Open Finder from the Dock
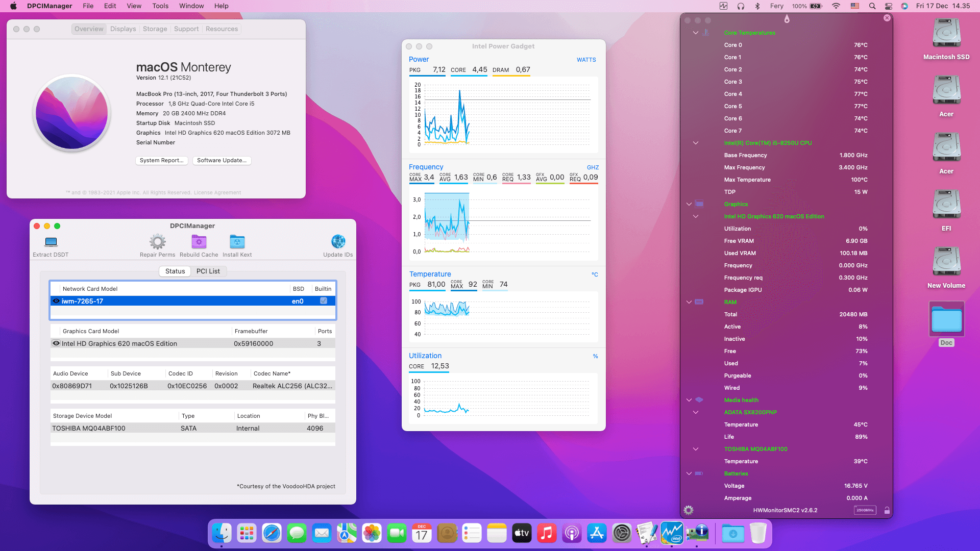This screenshot has width=980, height=551. 222,534
